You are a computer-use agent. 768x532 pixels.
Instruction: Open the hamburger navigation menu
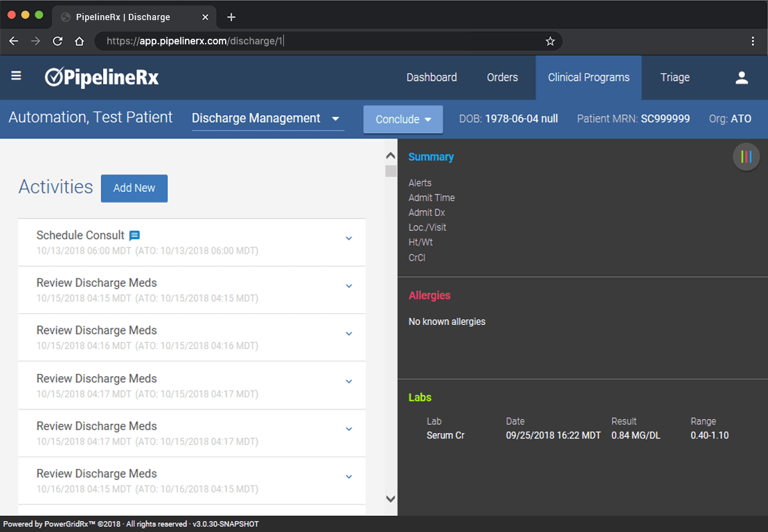pyautogui.click(x=16, y=76)
